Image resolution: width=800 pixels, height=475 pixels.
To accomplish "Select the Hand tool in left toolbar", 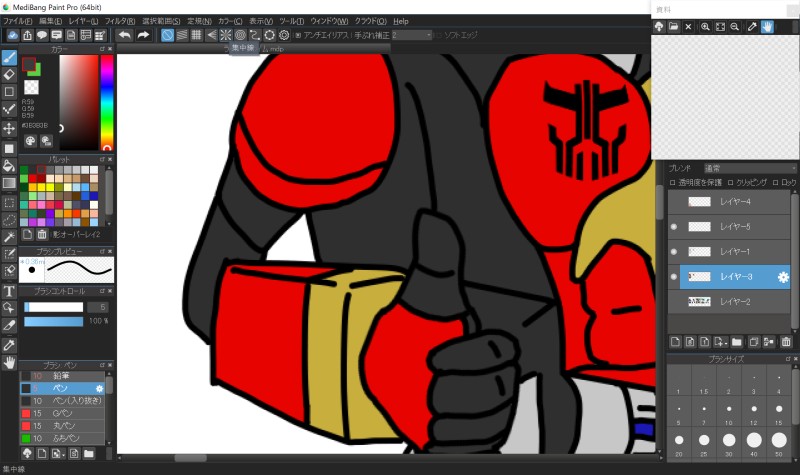I will tap(9, 363).
